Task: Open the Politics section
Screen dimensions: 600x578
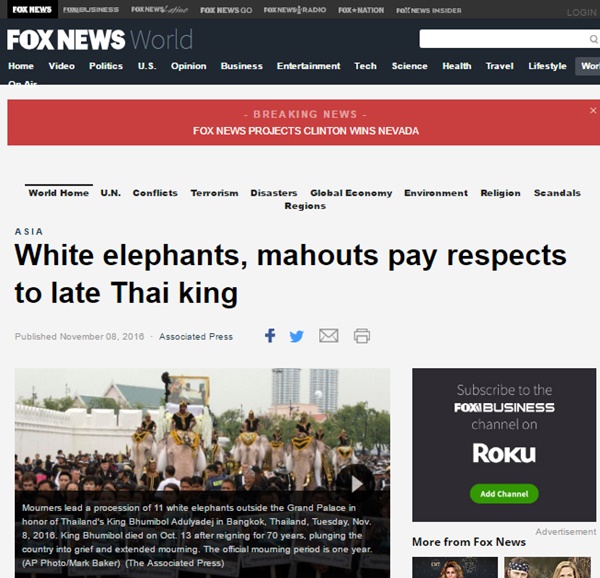Action: (x=106, y=66)
